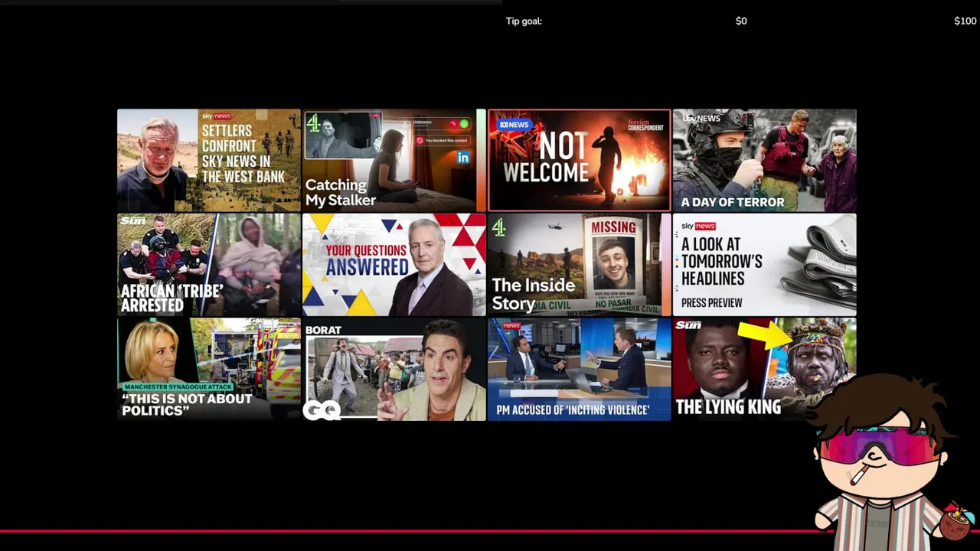Play the Borat GQ video
The height and width of the screenshot is (551, 980).
click(x=394, y=369)
